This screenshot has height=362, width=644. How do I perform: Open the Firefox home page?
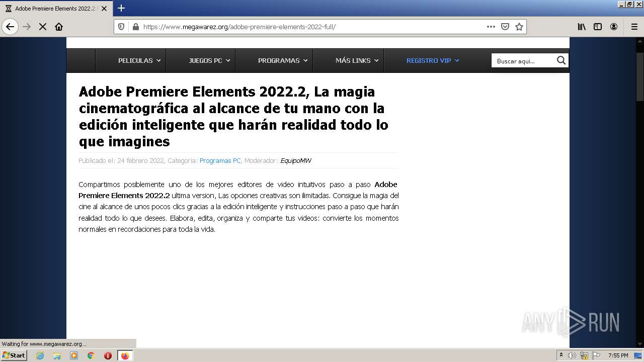[x=59, y=27]
